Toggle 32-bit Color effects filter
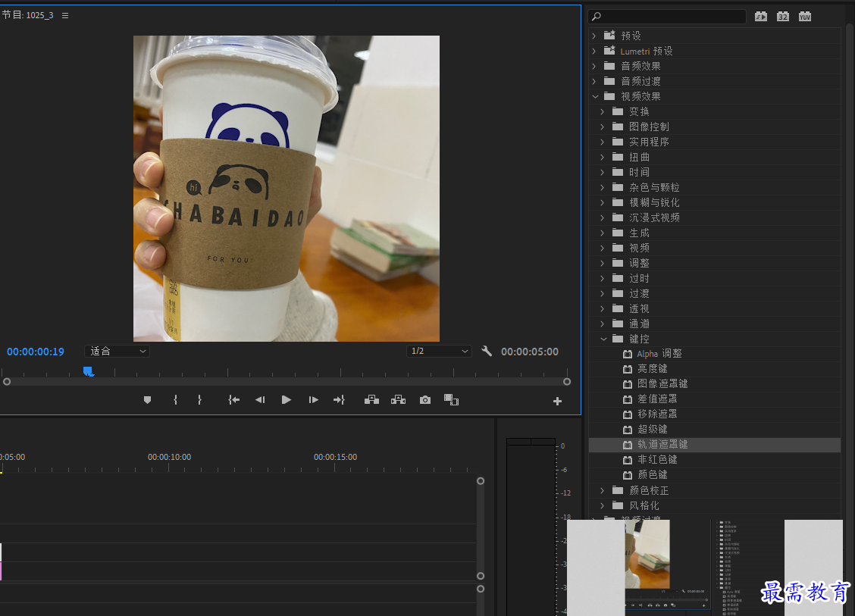The width and height of the screenshot is (855, 616). click(x=783, y=17)
